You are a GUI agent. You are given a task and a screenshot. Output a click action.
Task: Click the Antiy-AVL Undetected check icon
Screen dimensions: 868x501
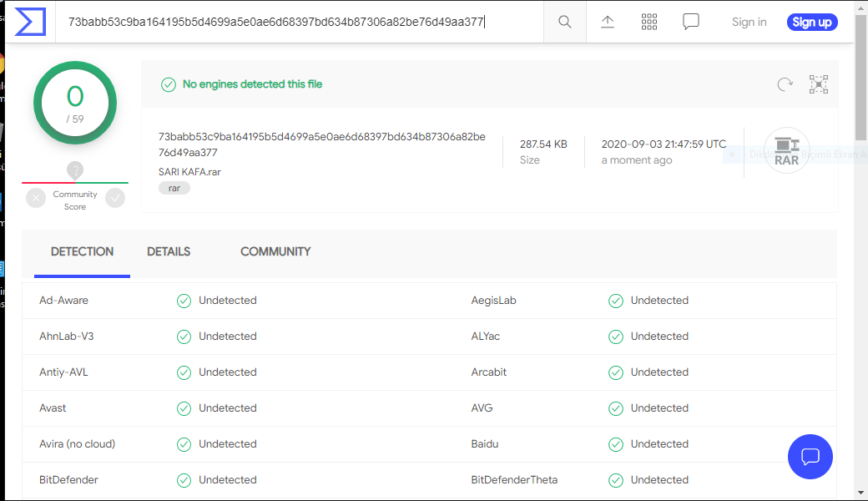tap(184, 372)
